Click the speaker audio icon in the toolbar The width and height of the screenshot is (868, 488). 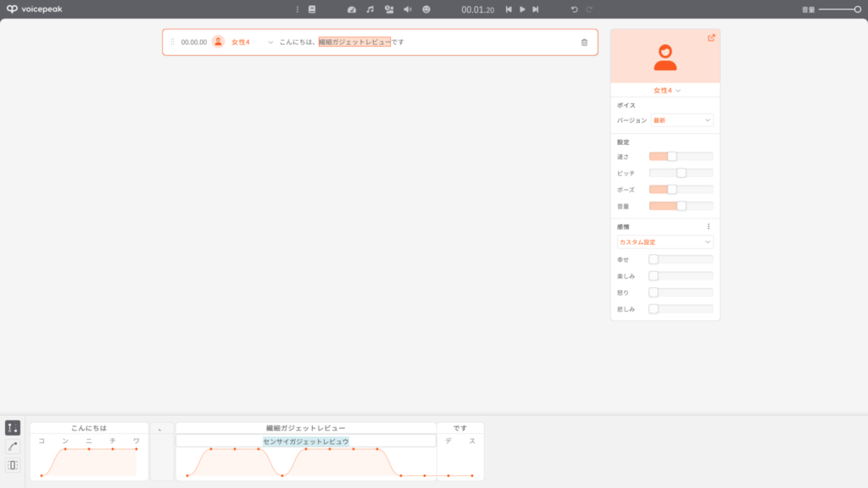tap(408, 9)
